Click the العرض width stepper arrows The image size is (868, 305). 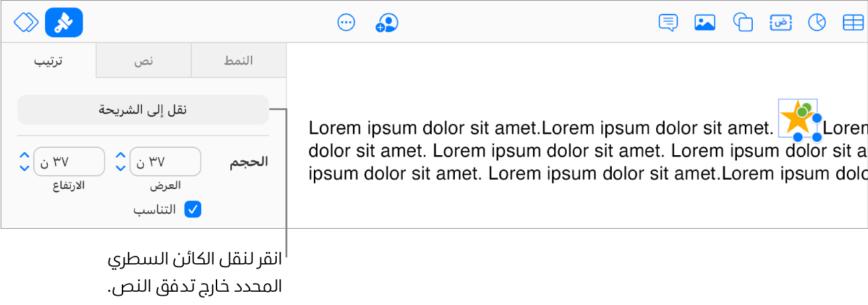coord(120,161)
